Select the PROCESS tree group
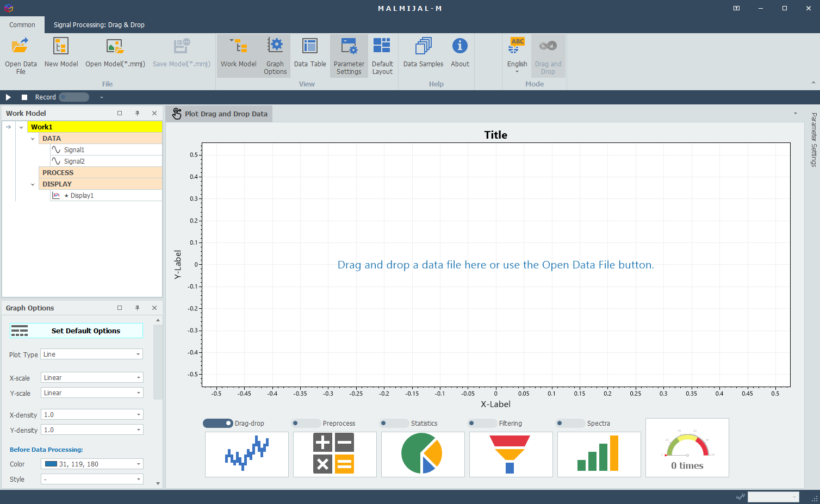The image size is (820, 504). [101, 173]
